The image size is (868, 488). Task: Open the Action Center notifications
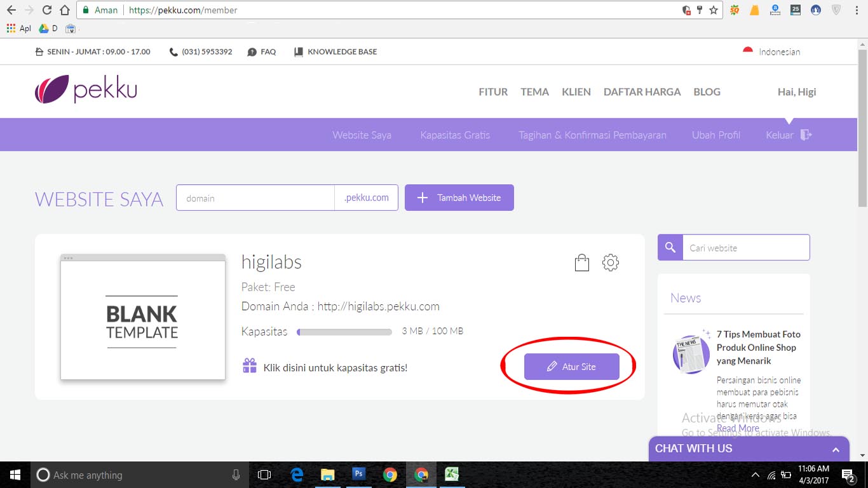[x=848, y=475]
